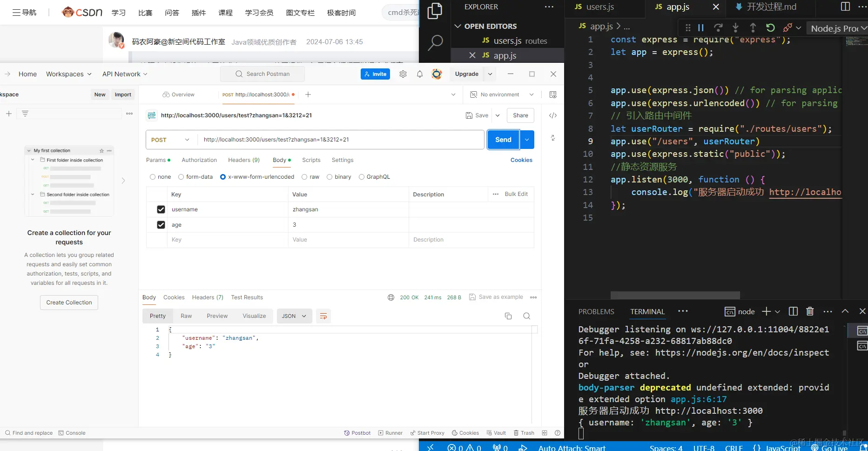868x451 pixels.
Task: Maximize the terminal panel with the up chevron
Action: click(x=845, y=311)
